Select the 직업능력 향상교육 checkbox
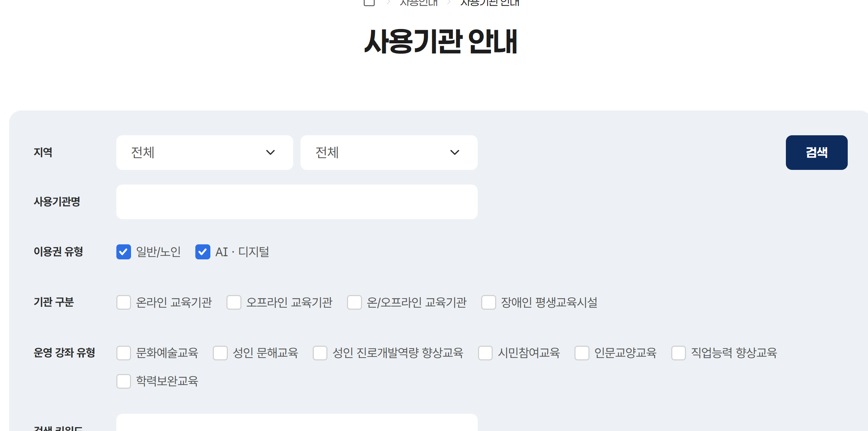This screenshot has width=868, height=431. 678,353
